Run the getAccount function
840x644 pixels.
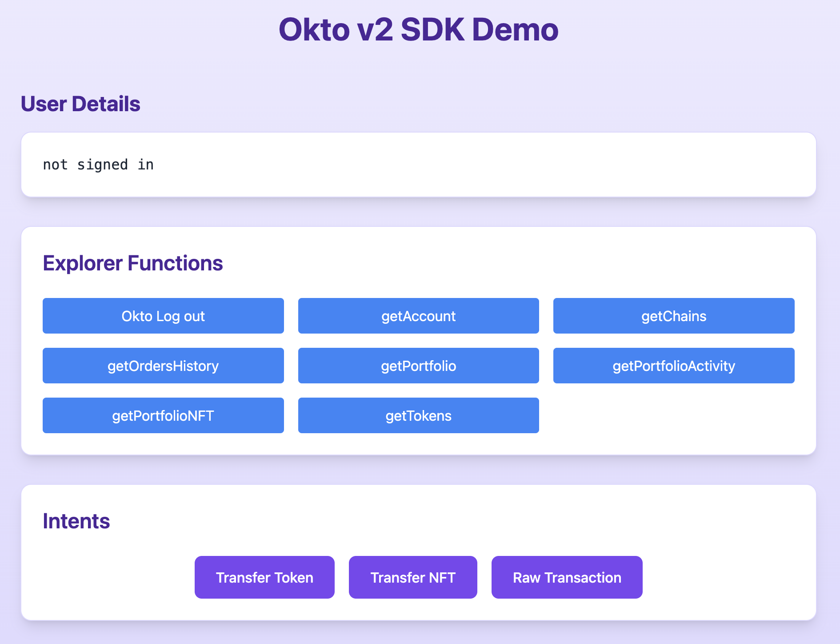[418, 316]
